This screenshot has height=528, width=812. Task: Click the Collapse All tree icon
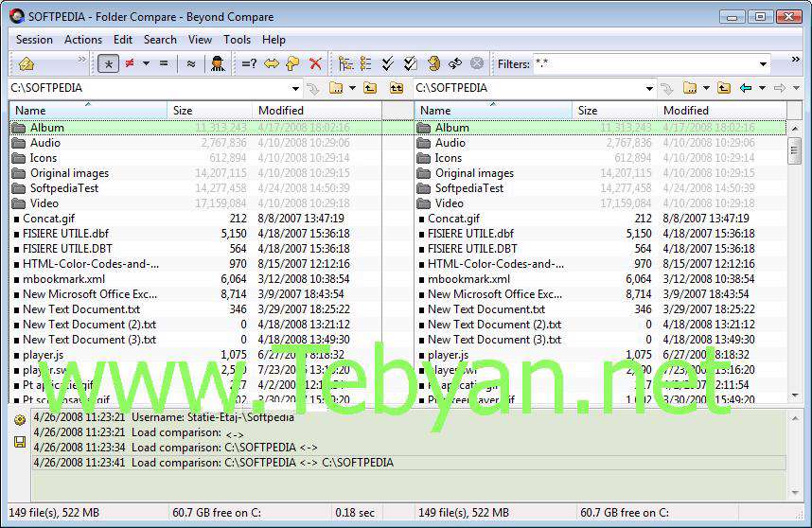tap(365, 63)
